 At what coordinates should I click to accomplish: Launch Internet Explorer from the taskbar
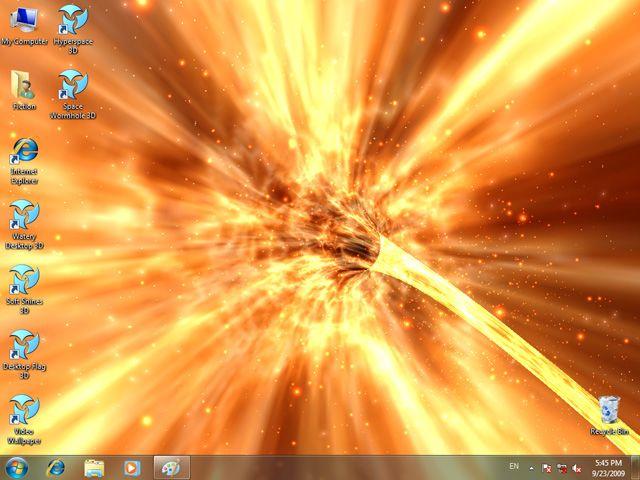click(56, 468)
